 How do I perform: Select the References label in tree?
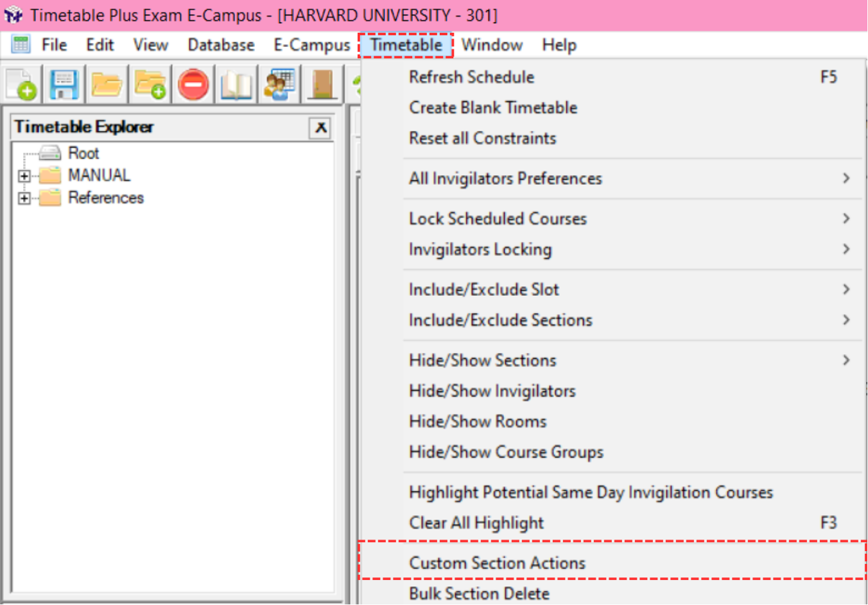[106, 198]
